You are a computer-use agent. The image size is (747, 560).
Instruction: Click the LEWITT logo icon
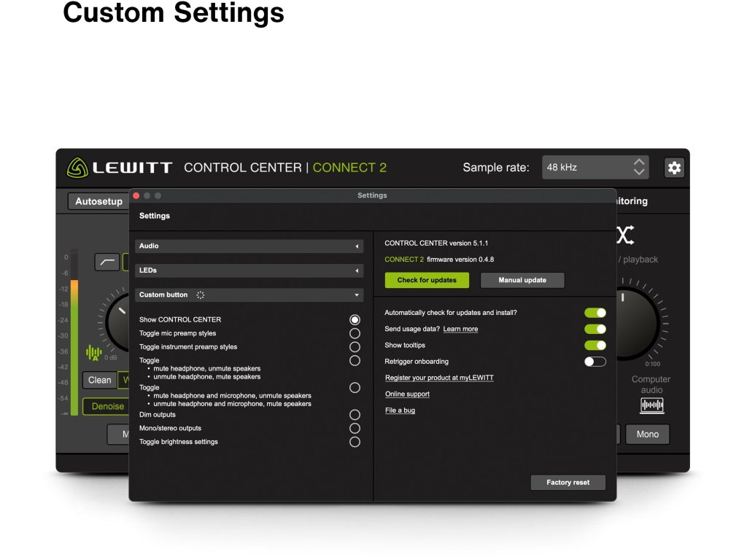[x=77, y=168]
